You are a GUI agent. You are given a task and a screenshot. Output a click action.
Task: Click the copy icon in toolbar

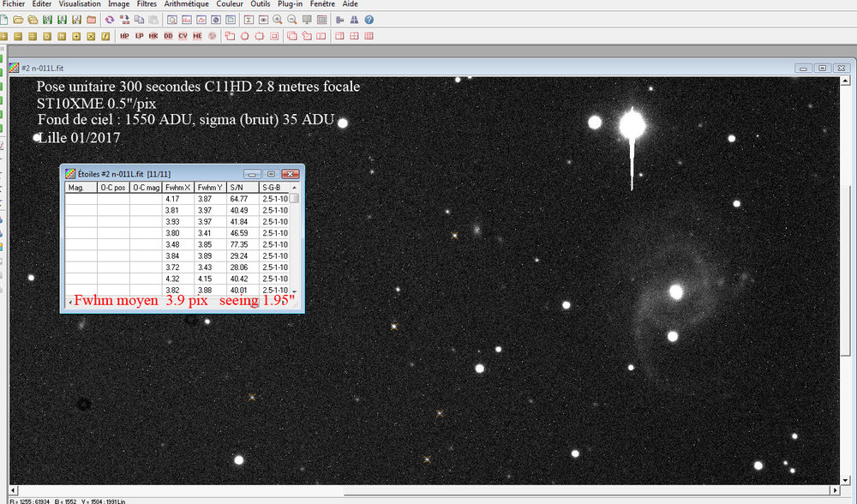pyautogui.click(x=140, y=20)
